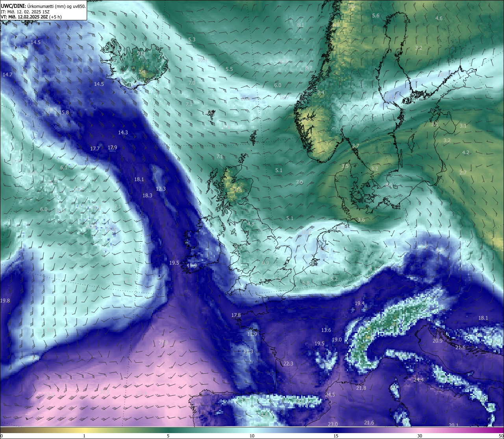The image size is (504, 439).
Task: Click the 13.6 value label
Action: click(x=326, y=330)
